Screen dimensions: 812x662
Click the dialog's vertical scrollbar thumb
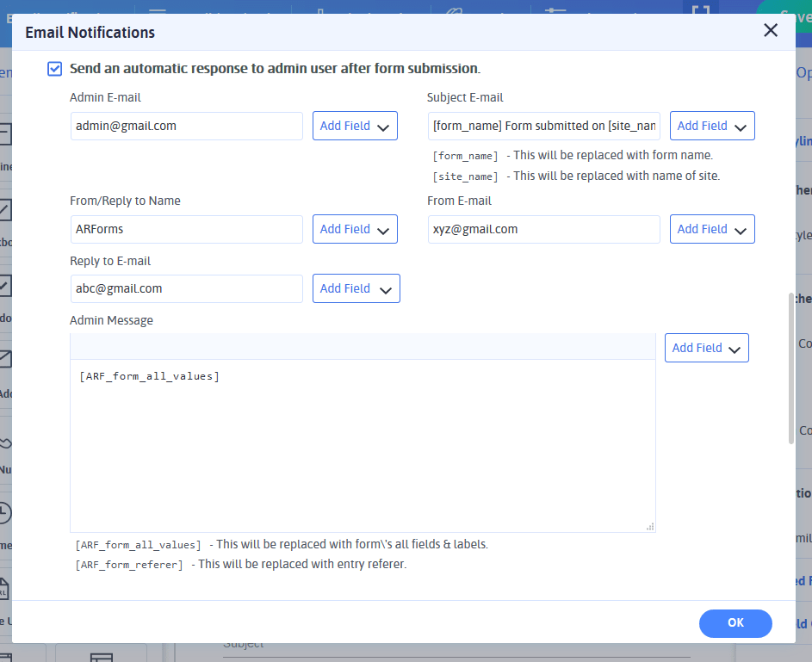click(x=791, y=368)
